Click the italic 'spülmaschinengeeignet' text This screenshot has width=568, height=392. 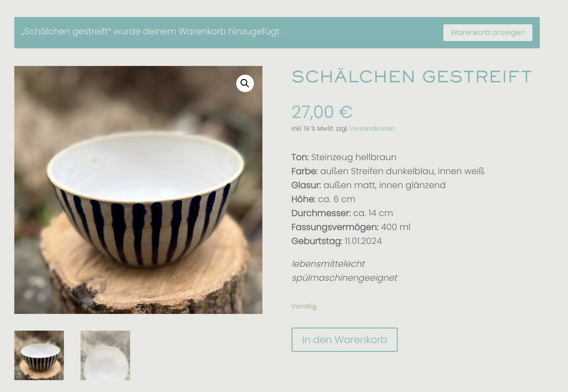pyautogui.click(x=344, y=278)
